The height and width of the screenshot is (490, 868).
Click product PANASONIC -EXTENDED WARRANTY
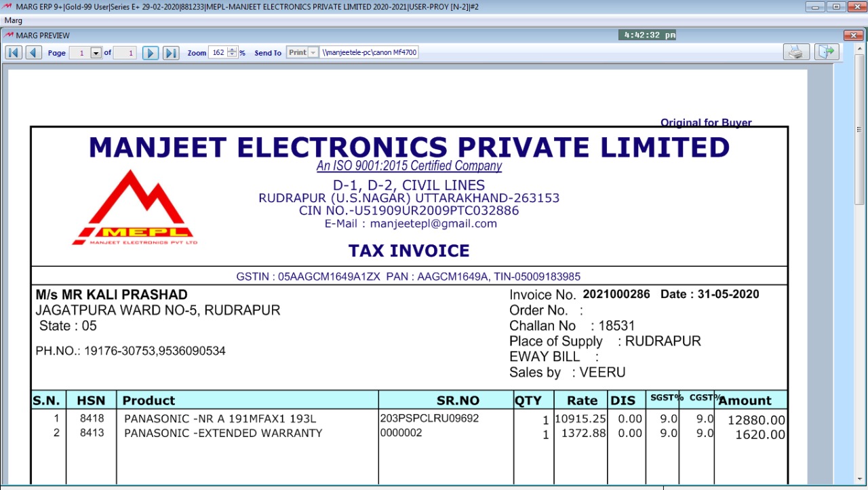[223, 433]
